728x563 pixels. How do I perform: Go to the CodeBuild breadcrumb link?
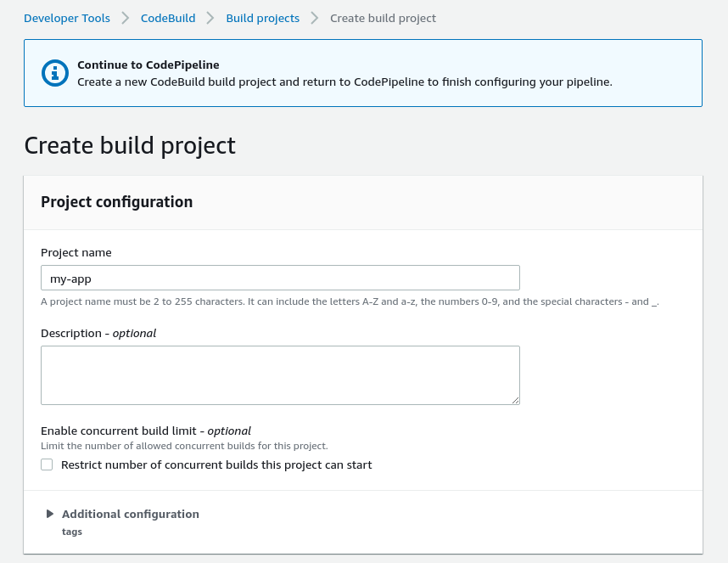click(167, 18)
